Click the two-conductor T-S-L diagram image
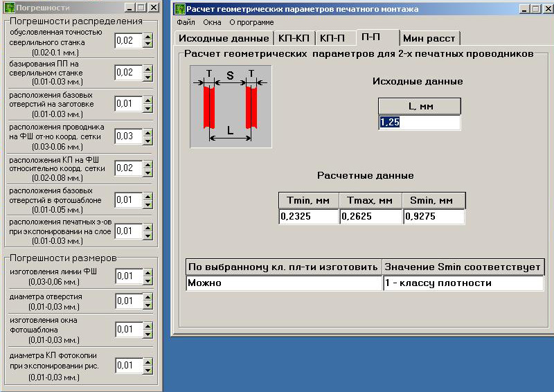The width and height of the screenshot is (554, 392). pos(231,106)
